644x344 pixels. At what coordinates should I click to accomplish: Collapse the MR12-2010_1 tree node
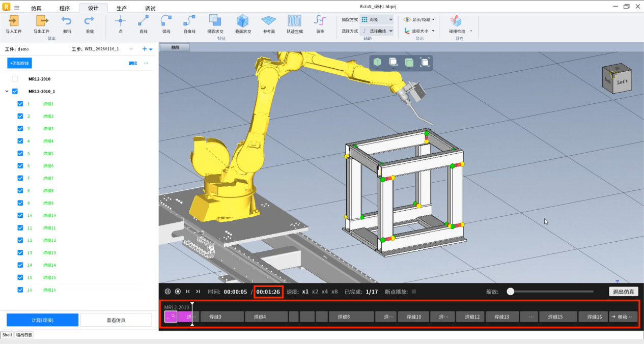[7, 92]
